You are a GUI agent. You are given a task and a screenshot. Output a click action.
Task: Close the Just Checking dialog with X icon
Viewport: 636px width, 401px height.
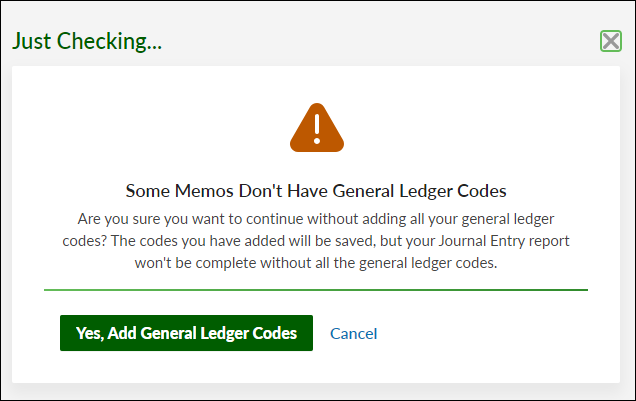pos(610,41)
